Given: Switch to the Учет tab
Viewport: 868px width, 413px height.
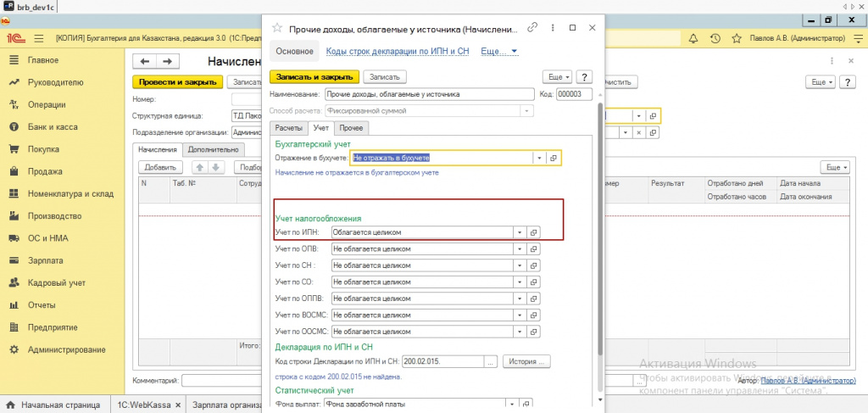Looking at the screenshot, I should (x=320, y=128).
